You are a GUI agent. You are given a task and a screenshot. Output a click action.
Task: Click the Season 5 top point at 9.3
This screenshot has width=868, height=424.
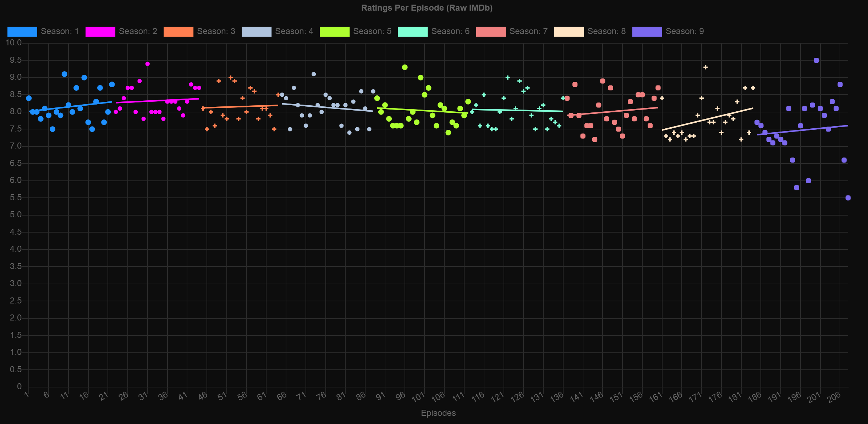coord(405,67)
